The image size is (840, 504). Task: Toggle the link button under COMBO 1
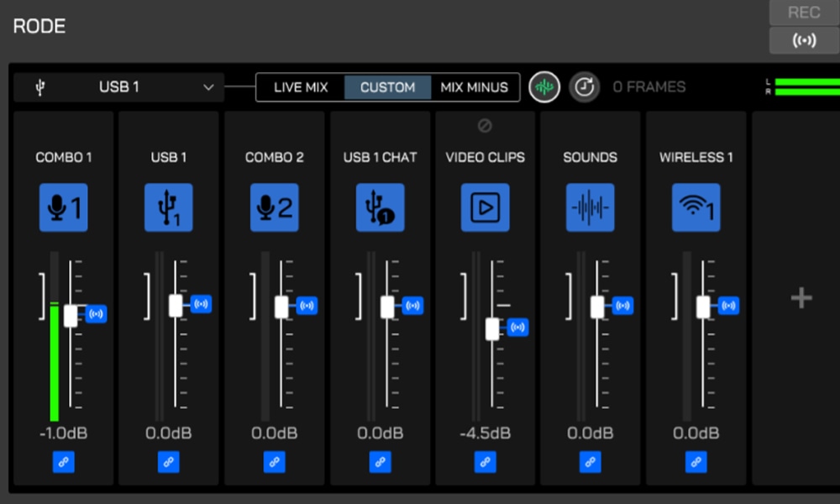click(63, 461)
